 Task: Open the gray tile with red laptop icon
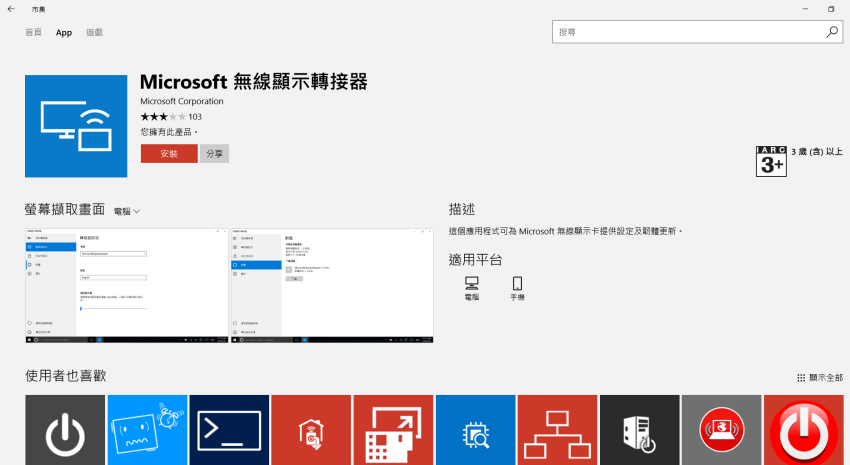[722, 430]
